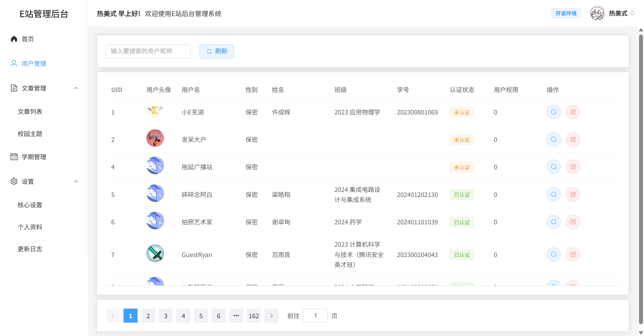This screenshot has width=644, height=336.
Task: Click GuestRyan's sword avatar thumbnail
Action: tap(155, 253)
